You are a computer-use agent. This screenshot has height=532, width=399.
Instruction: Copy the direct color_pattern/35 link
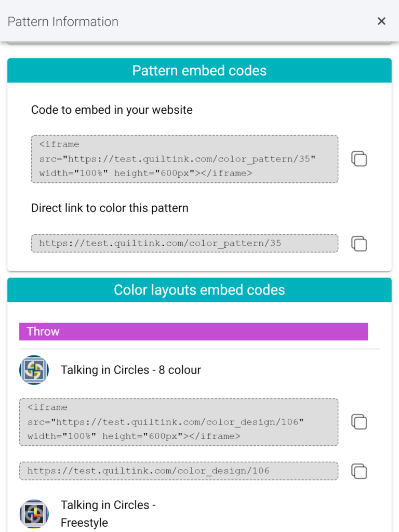click(359, 244)
